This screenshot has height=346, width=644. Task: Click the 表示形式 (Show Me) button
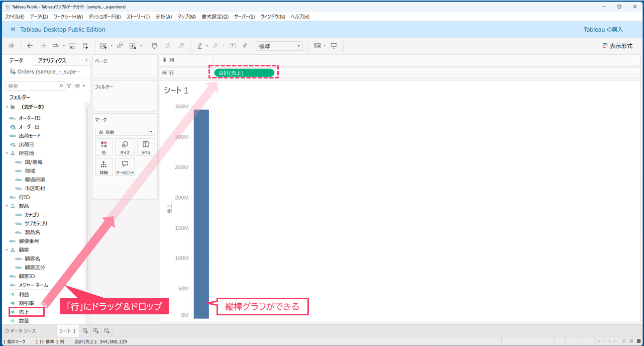point(617,46)
